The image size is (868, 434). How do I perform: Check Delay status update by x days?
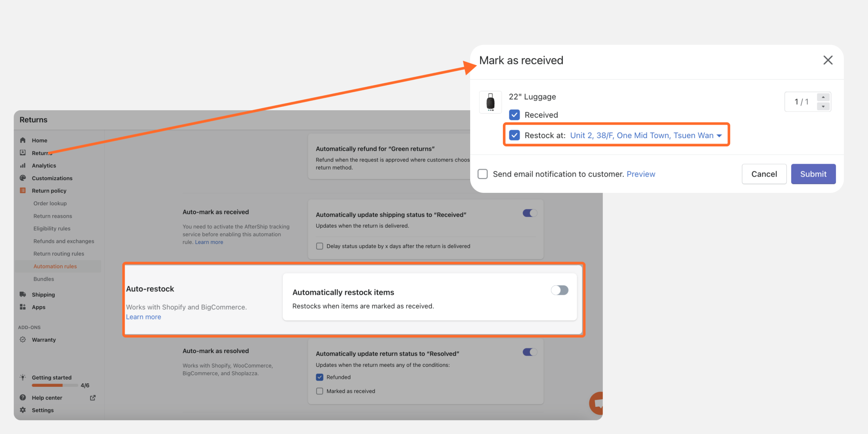click(319, 246)
